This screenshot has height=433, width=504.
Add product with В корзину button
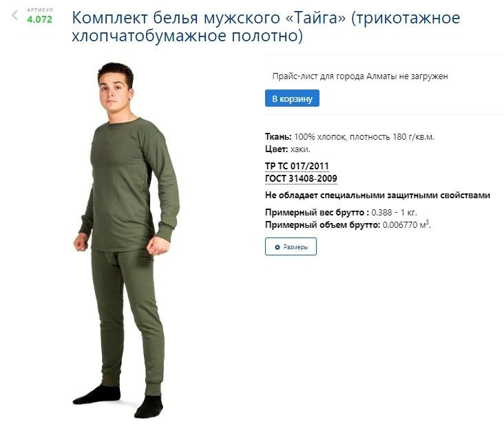292,98
